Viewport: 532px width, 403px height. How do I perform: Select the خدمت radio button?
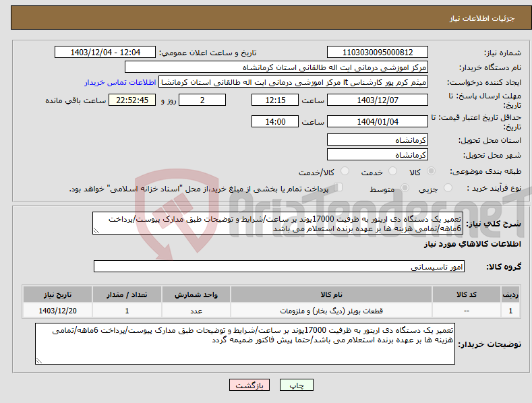coord(392,171)
